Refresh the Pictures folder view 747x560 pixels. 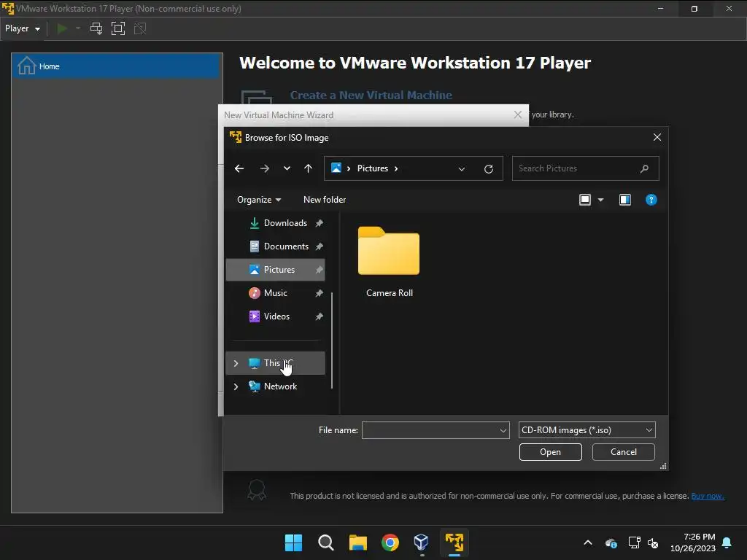coord(488,169)
